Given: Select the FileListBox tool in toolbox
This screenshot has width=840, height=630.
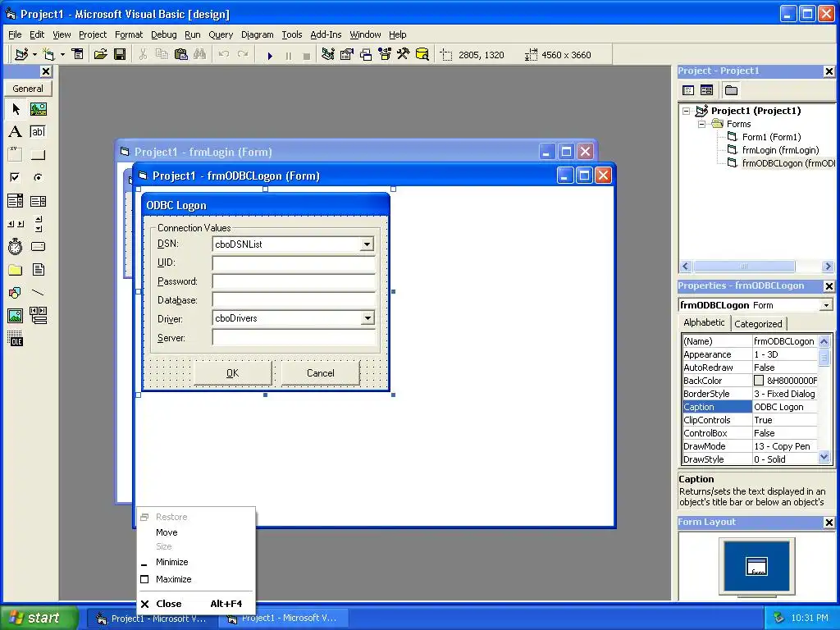Looking at the screenshot, I should tap(38, 269).
